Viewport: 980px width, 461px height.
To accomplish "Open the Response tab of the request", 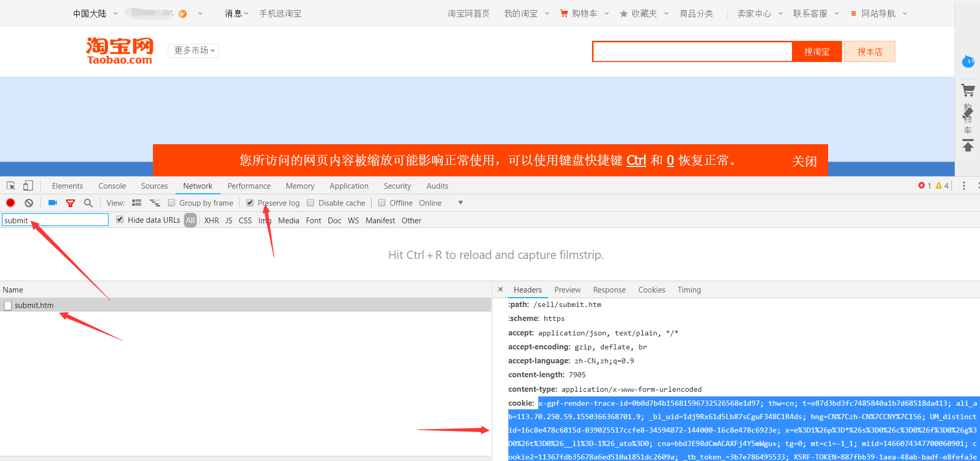I will point(609,290).
